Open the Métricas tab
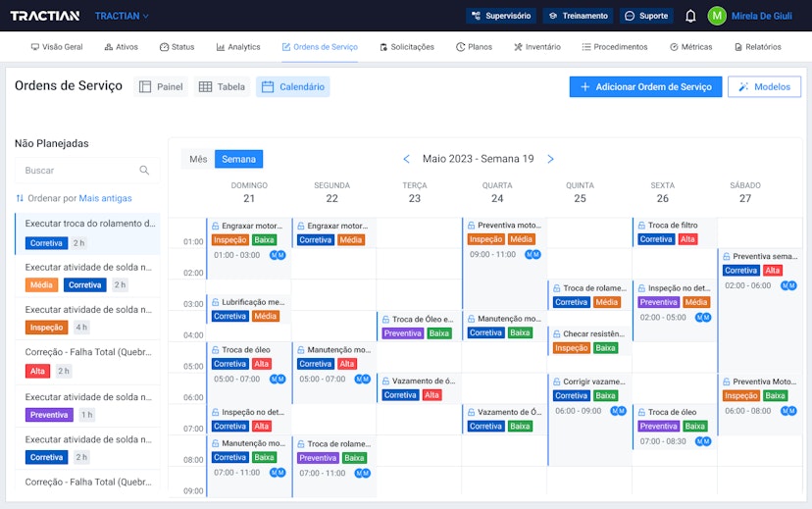 [x=690, y=47]
